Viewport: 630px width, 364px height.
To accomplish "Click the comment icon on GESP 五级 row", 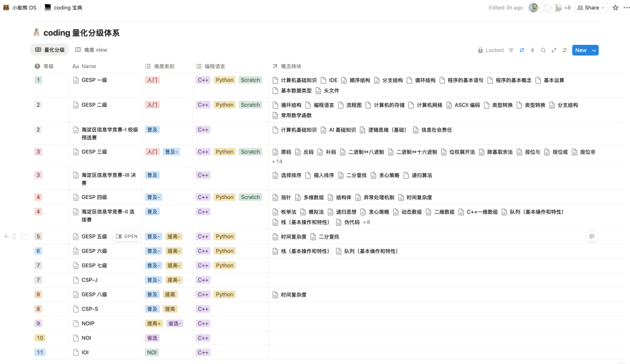I will [x=592, y=236].
